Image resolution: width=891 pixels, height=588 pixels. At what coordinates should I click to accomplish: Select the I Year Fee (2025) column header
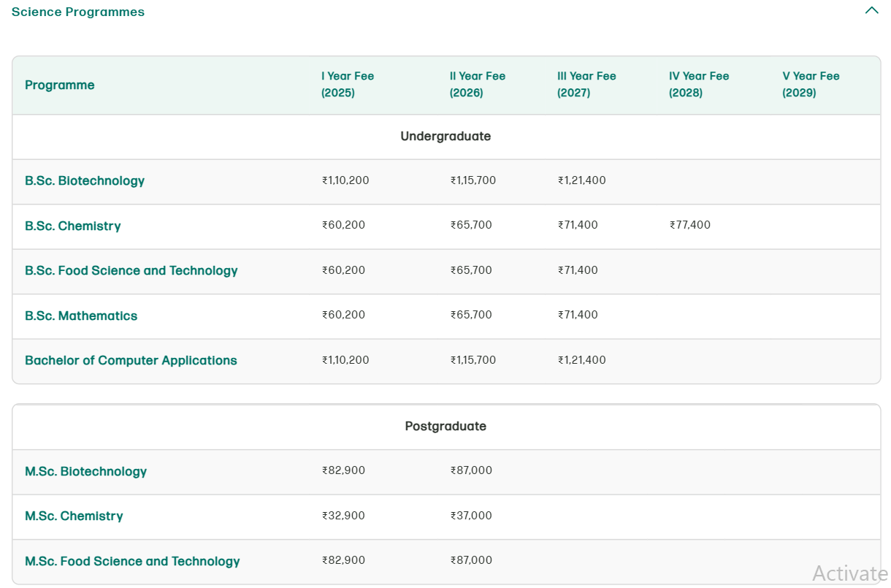tap(348, 84)
